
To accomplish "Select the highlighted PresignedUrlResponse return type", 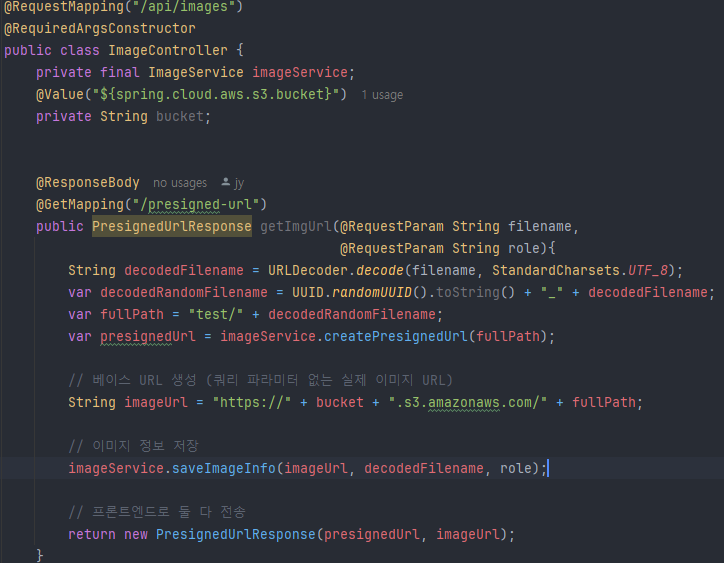I will tap(171, 226).
